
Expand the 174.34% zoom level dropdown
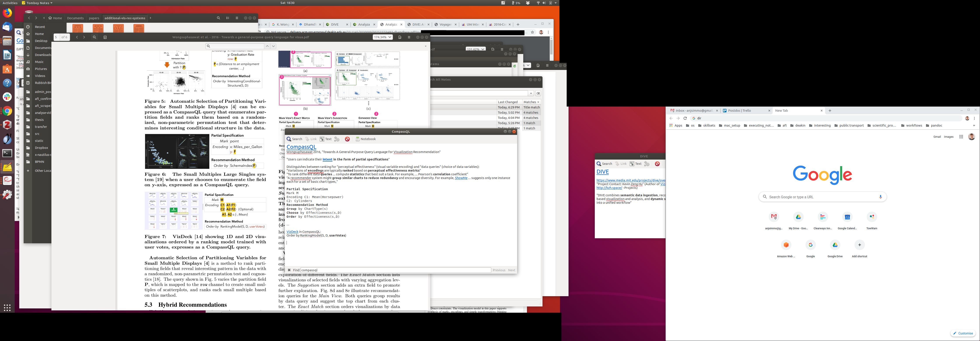coord(382,37)
